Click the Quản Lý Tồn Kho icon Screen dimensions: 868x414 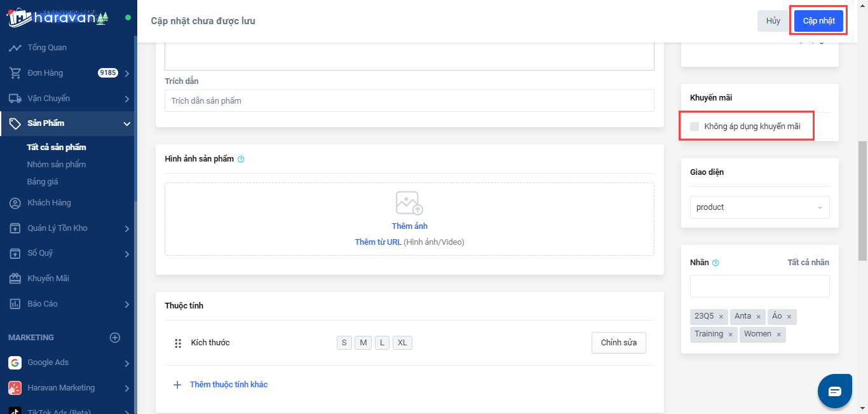(15, 228)
